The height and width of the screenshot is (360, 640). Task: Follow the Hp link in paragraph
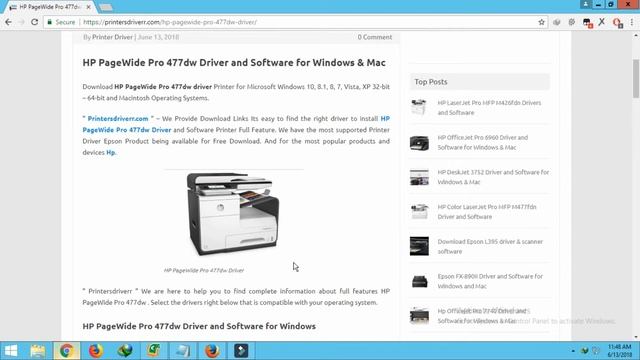point(111,152)
